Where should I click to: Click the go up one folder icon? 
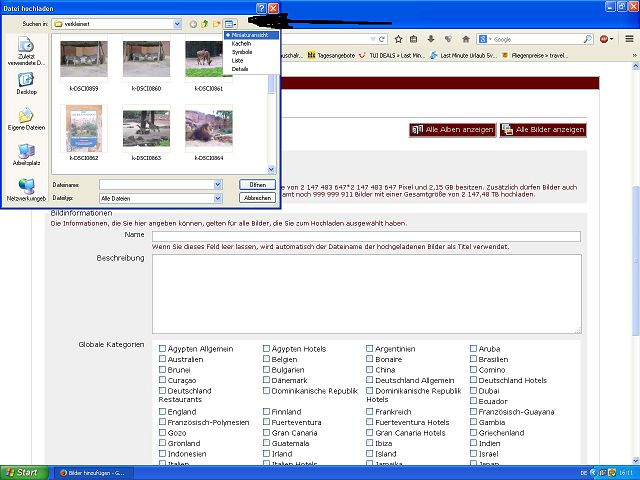pos(204,23)
